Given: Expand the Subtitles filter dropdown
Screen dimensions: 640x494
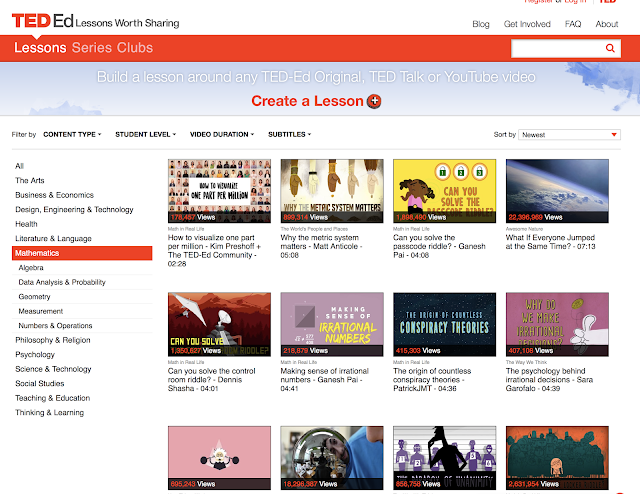Looking at the screenshot, I should pyautogui.click(x=289, y=134).
